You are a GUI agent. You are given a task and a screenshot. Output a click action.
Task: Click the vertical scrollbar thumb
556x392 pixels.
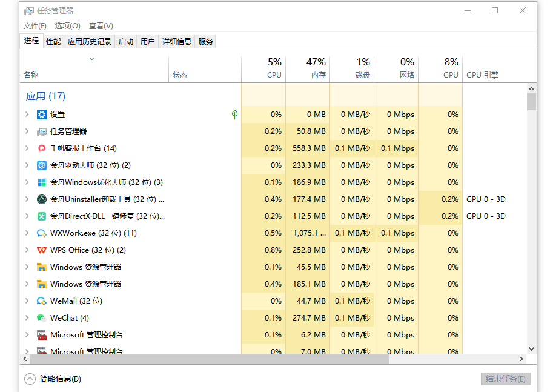click(531, 102)
